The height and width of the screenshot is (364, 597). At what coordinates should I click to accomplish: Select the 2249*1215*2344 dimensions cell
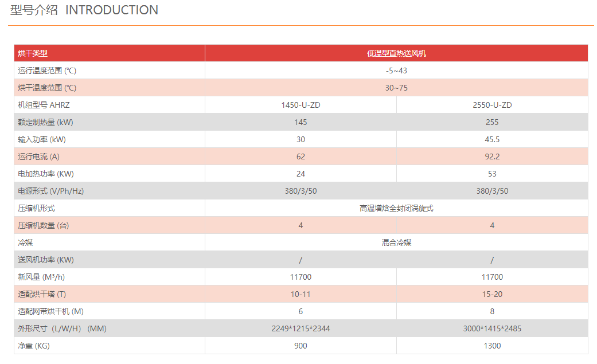(301, 328)
